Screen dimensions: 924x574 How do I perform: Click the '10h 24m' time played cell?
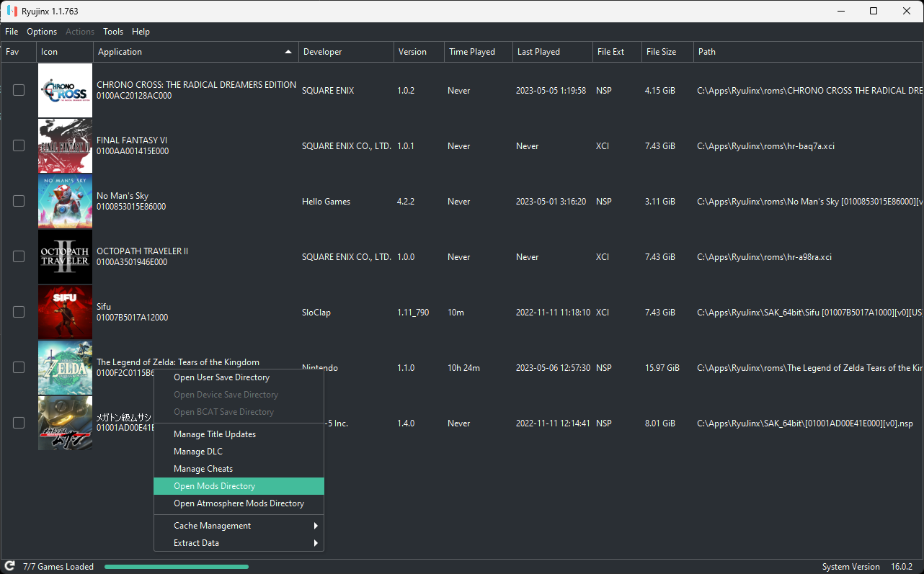click(463, 368)
